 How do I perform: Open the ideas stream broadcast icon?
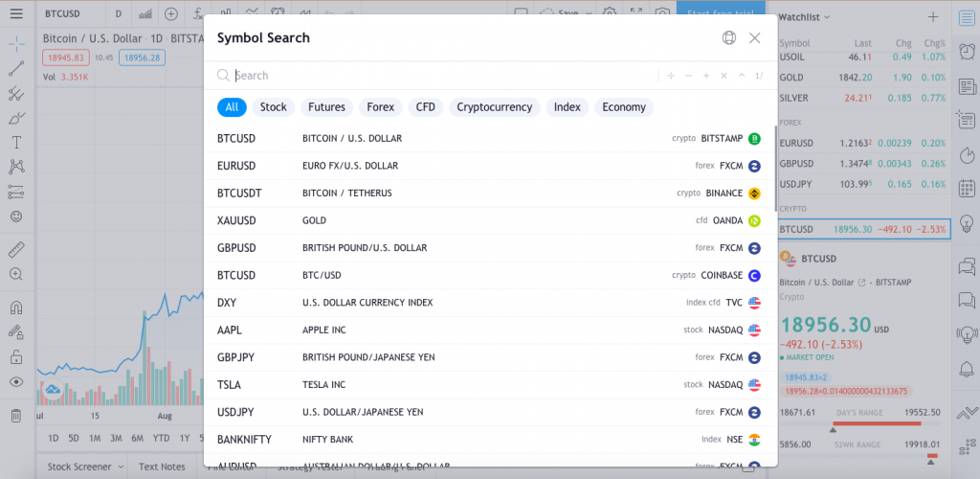967,334
